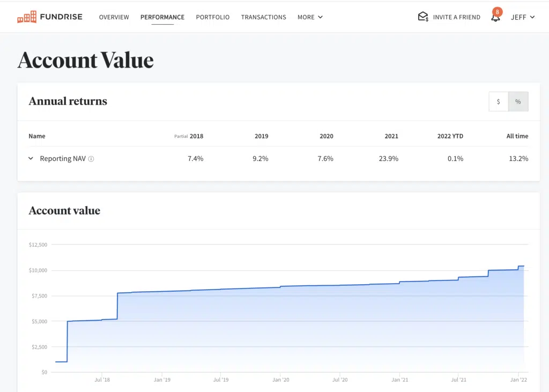Click the 2021 return value 23.9%
The width and height of the screenshot is (549, 392).
388,159
